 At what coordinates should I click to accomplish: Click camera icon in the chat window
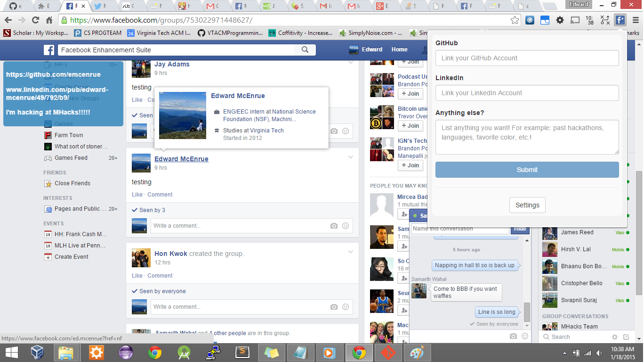pos(514,336)
